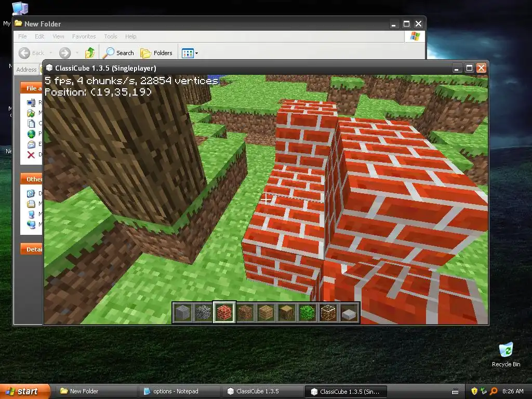The width and height of the screenshot is (532, 399).
Task: Select the wooden planks block in the hotbar
Action: coord(265,312)
